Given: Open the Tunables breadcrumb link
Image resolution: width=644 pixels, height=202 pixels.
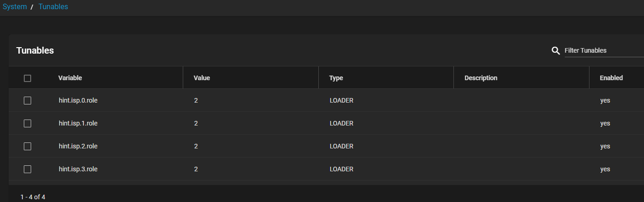Looking at the screenshot, I should [53, 7].
